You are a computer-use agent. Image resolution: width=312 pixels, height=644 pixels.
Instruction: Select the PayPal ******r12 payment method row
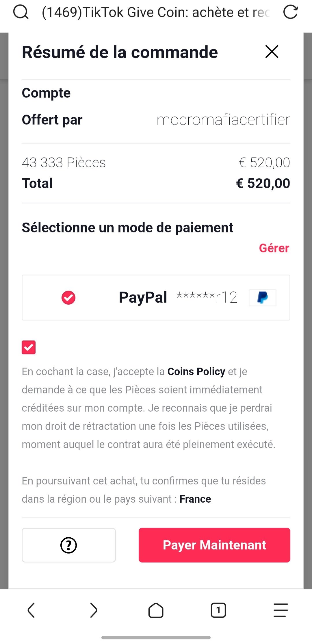click(156, 298)
